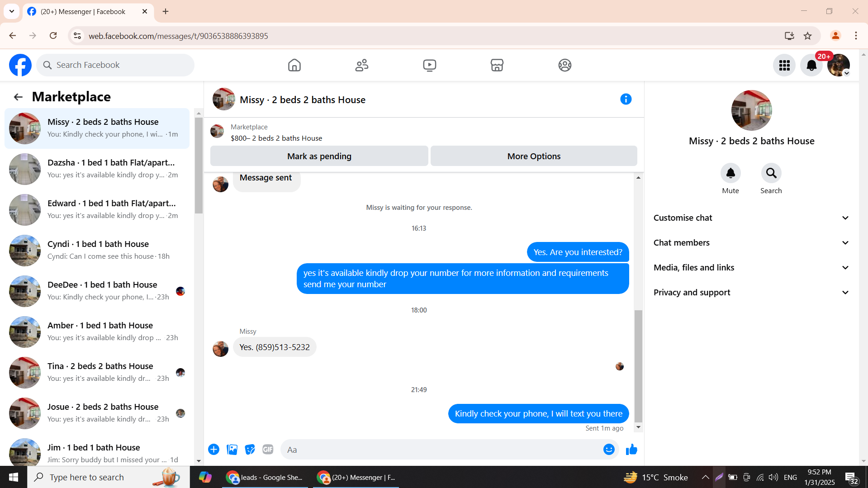
Task: Send a thumbs-up like
Action: 631,449
